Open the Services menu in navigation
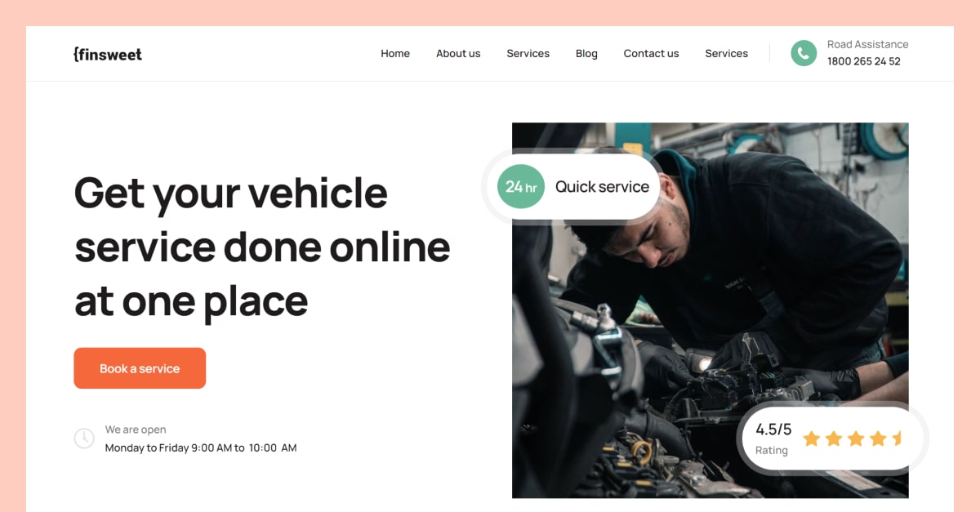The width and height of the screenshot is (980, 512). point(528,53)
